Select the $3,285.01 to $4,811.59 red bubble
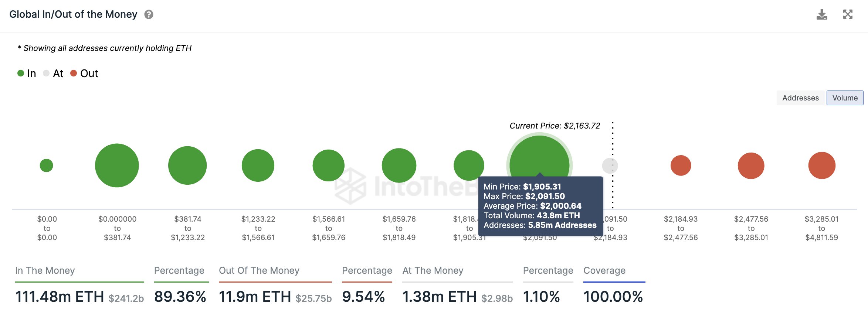The width and height of the screenshot is (868, 314). (x=821, y=165)
